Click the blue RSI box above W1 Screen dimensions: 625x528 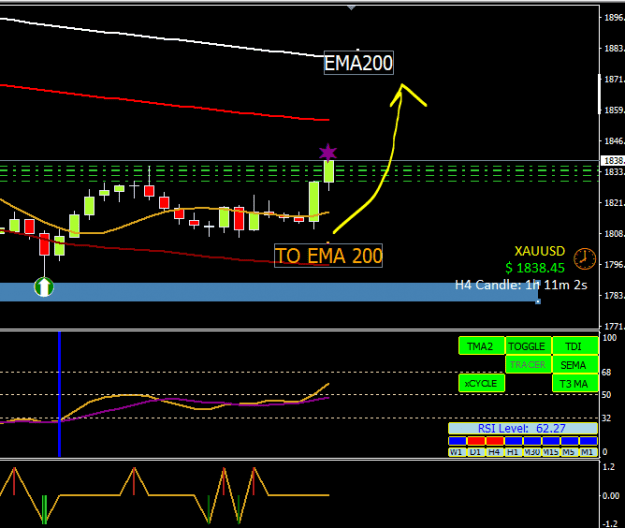click(x=457, y=441)
